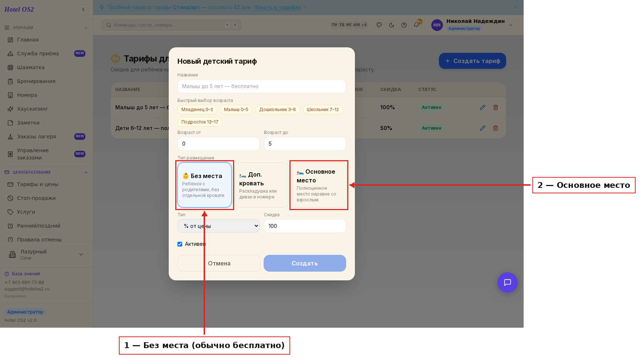Pick the Школьник 7–12 age preset chip

(x=323, y=110)
